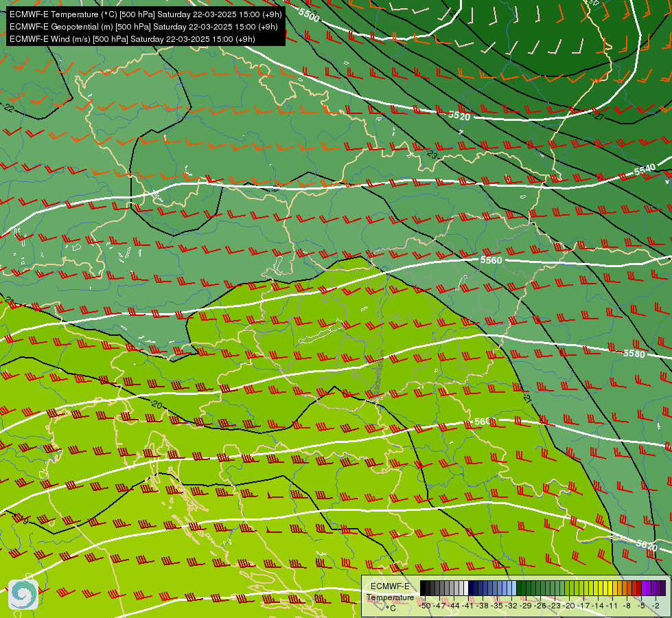The image size is (672, 618).
Task: Click the -50 tick label in legend
Action: click(425, 606)
